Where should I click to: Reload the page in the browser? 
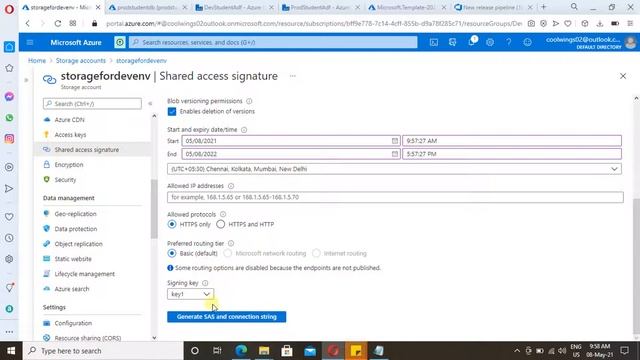58,24
